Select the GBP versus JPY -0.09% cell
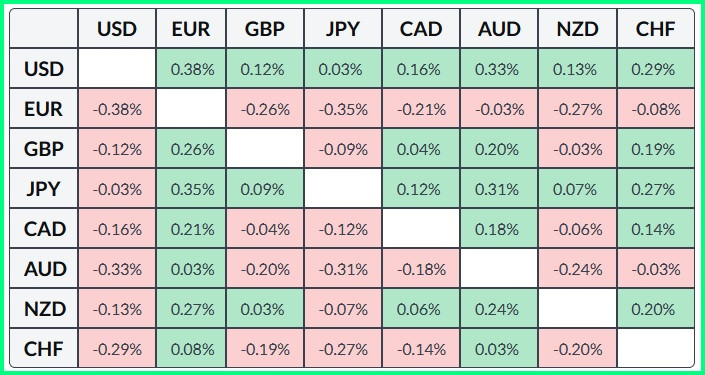The height and width of the screenshot is (375, 705). (343, 149)
